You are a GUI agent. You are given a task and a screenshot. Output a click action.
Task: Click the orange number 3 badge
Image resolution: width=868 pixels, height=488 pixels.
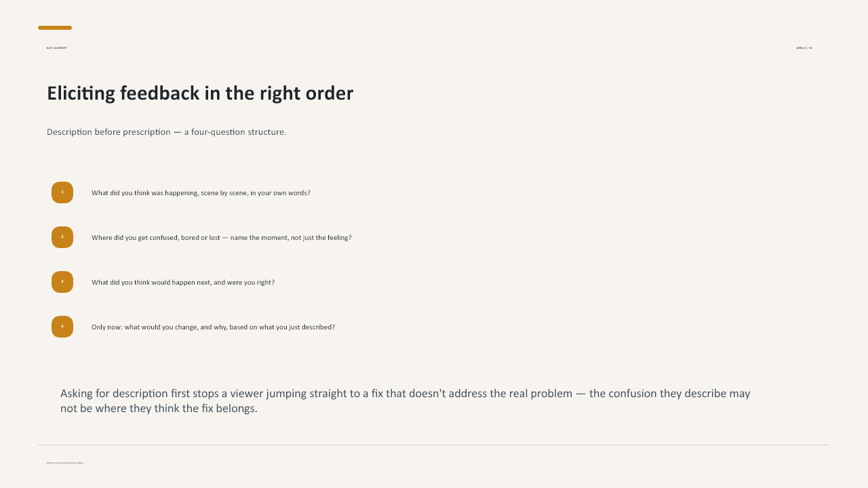pyautogui.click(x=62, y=282)
